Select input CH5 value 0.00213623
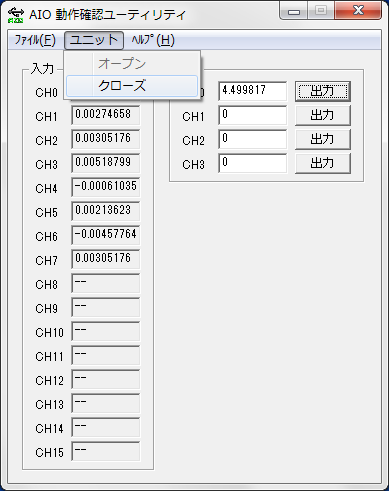 pyautogui.click(x=106, y=211)
